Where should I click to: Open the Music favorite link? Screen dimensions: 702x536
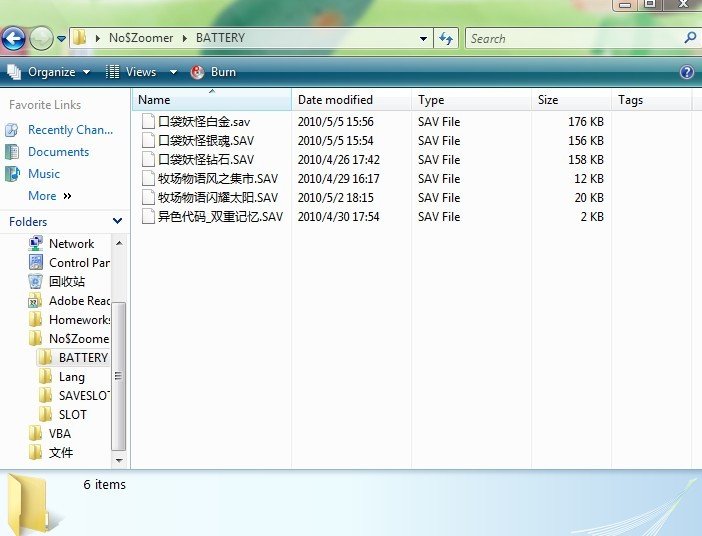coord(44,174)
